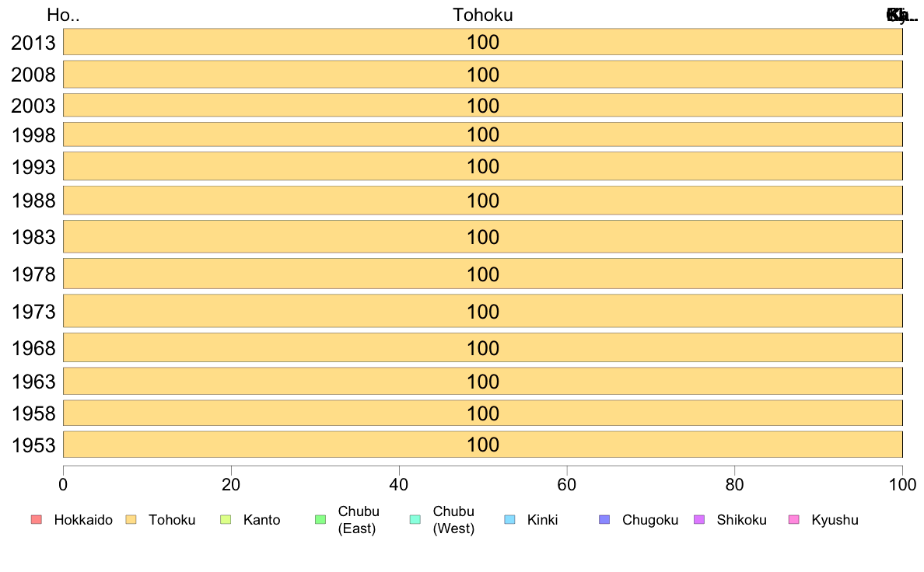Click the Chubu (East) green legend swatch
This screenshot has height=572, width=924.
[x=320, y=520]
